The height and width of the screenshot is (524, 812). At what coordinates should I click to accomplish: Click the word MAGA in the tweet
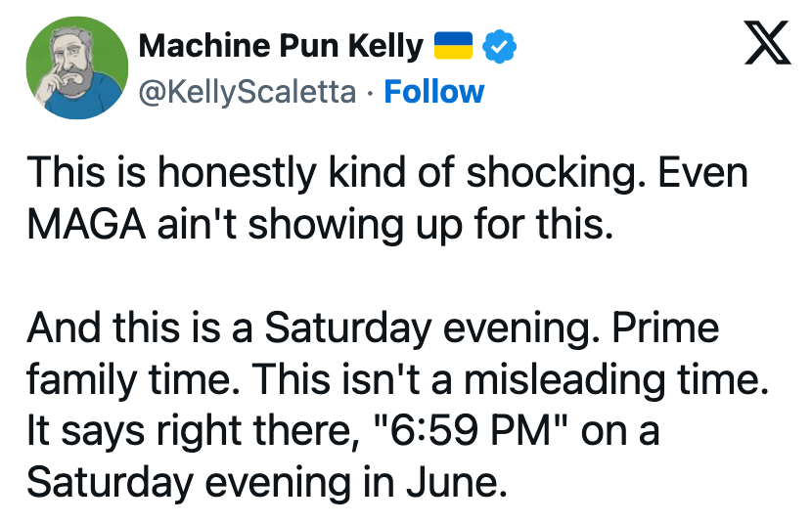[86, 225]
